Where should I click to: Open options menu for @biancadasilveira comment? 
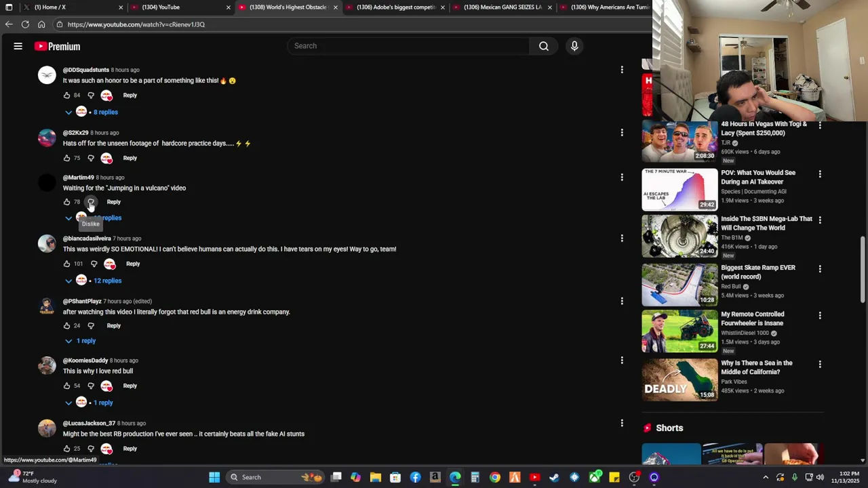[x=622, y=239]
